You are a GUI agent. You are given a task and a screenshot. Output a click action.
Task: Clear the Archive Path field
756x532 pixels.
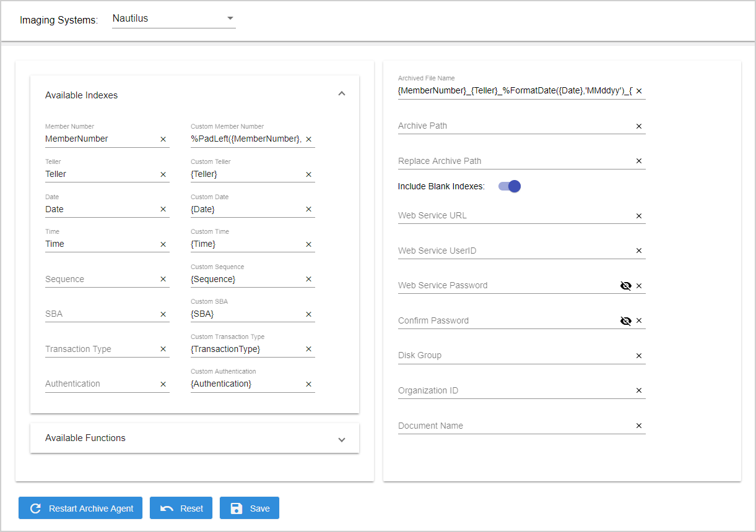coord(639,126)
